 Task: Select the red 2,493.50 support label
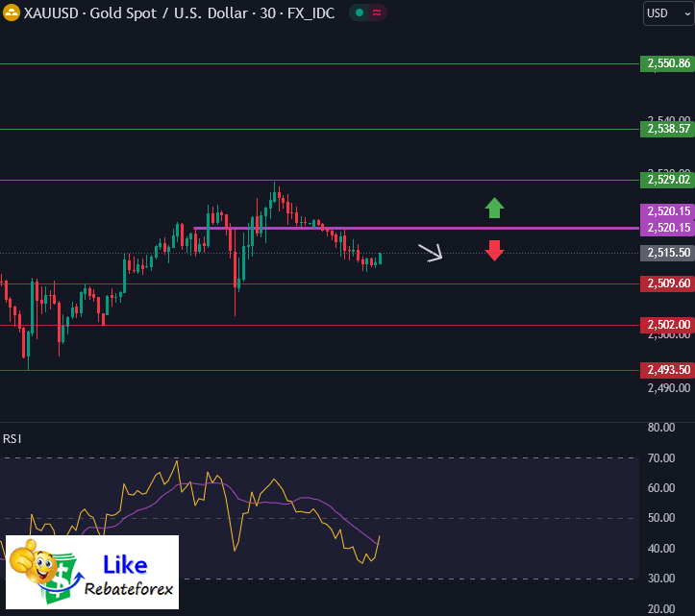[x=667, y=370]
